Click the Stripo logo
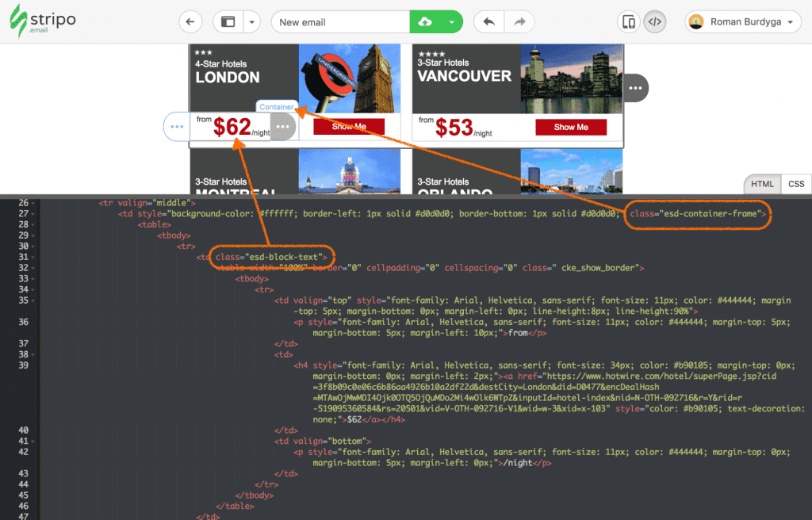Screen dimensions: 812x520 [x=43, y=21]
